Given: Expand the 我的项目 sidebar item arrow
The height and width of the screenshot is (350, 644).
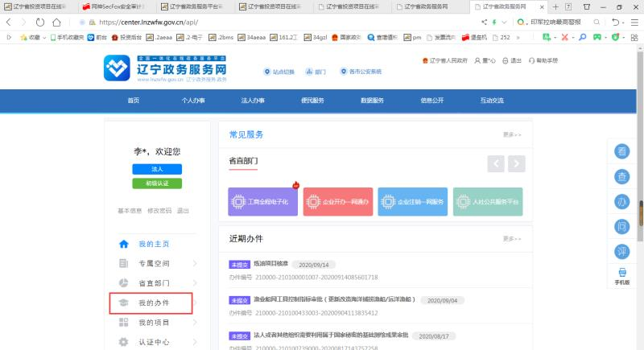Looking at the screenshot, I should pyautogui.click(x=195, y=323).
